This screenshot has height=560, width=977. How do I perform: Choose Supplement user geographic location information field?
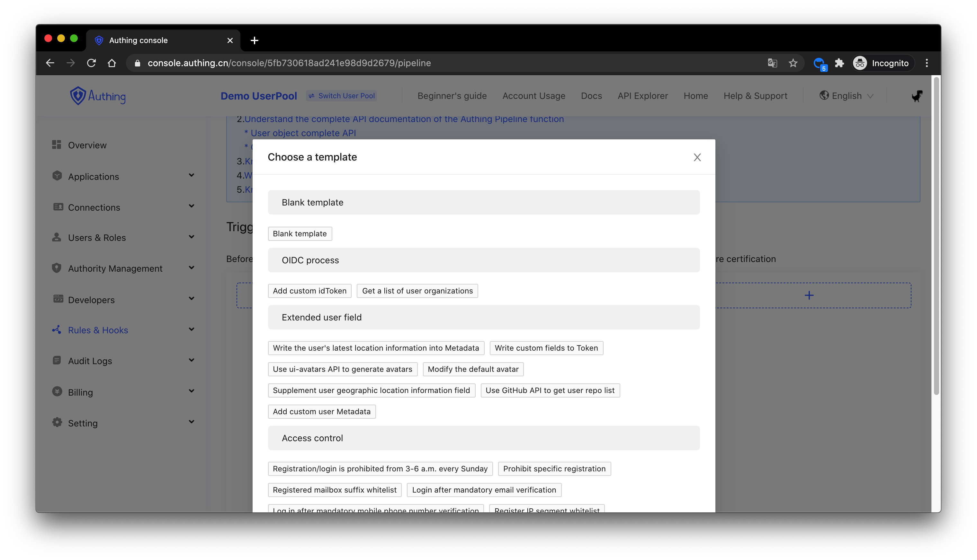371,390
